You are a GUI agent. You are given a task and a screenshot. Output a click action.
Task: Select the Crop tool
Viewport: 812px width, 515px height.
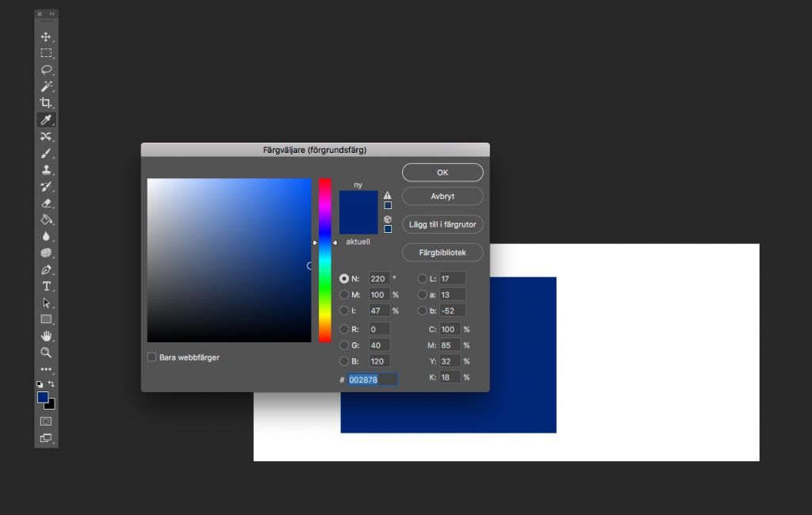point(46,103)
